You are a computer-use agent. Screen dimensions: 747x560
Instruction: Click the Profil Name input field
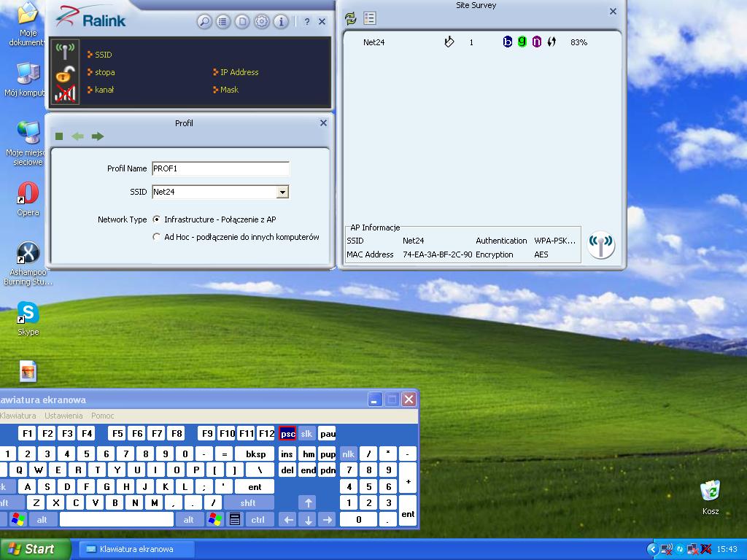coord(220,168)
